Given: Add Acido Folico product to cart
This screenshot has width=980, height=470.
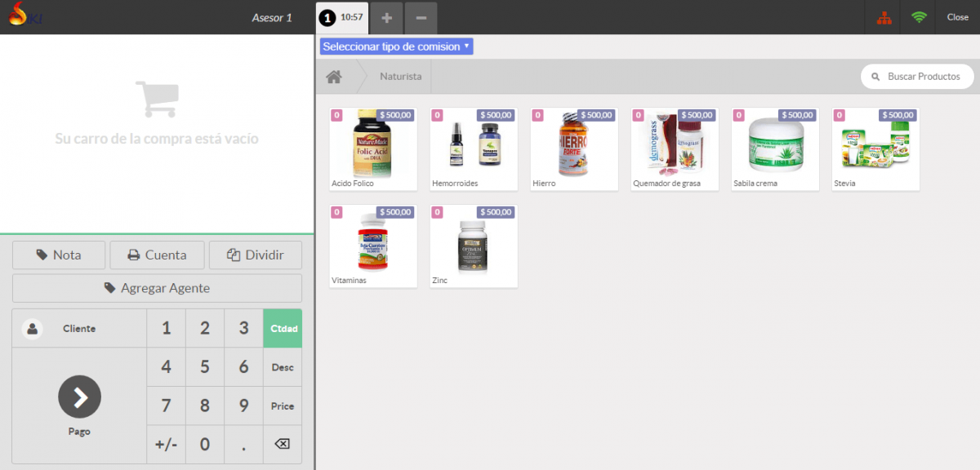Looking at the screenshot, I should [373, 149].
